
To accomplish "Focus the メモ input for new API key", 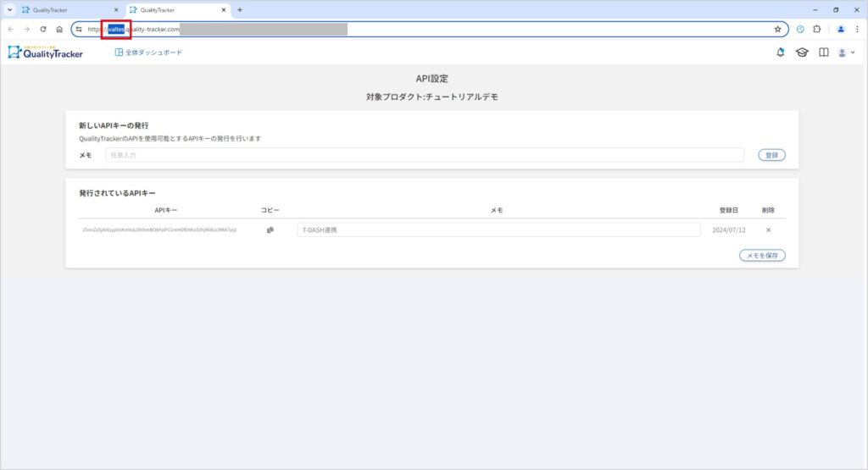I will [x=424, y=155].
